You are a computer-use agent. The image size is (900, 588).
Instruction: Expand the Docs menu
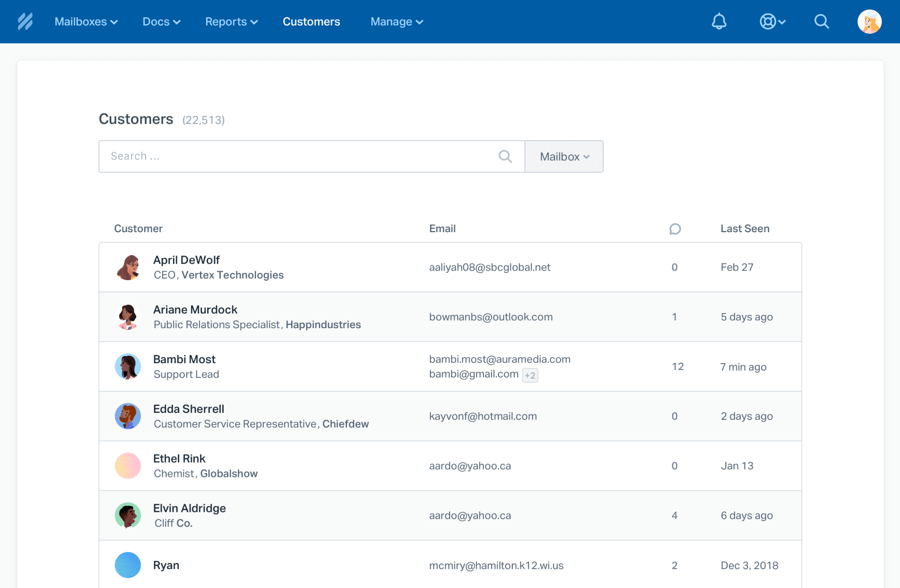click(161, 22)
